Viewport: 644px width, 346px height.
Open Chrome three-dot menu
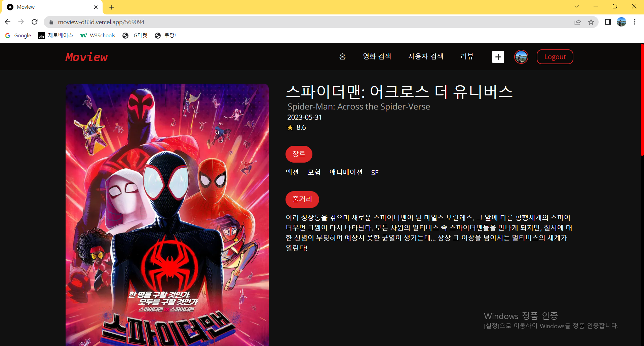coord(635,22)
